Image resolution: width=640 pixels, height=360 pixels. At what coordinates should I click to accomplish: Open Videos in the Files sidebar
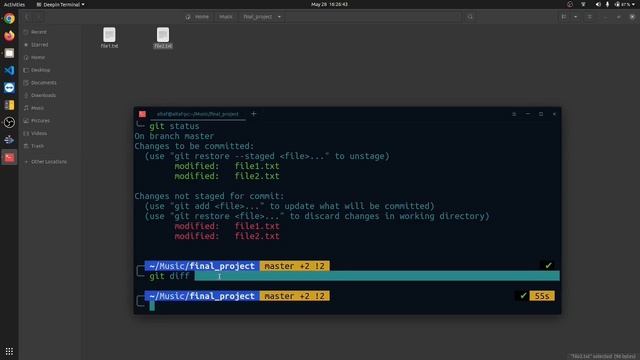point(39,133)
